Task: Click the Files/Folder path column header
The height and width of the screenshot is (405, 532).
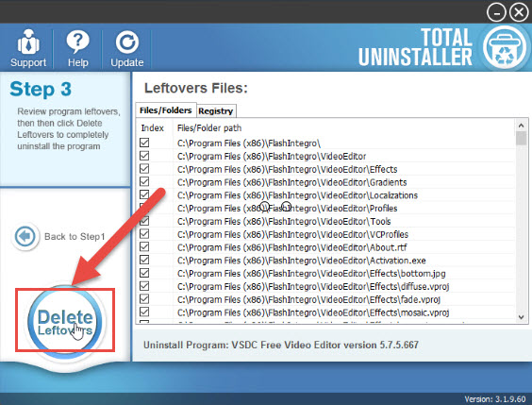Action: [x=209, y=128]
